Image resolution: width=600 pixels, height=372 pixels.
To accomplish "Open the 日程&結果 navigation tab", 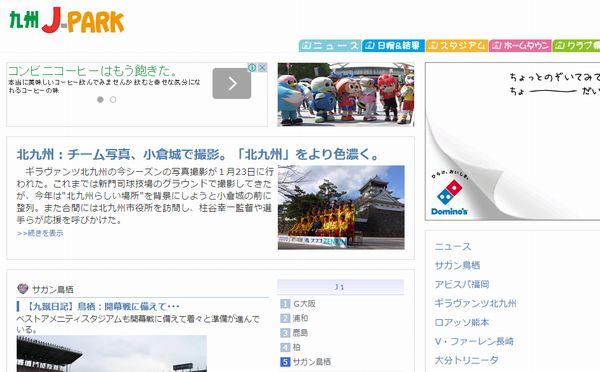I will [393, 46].
